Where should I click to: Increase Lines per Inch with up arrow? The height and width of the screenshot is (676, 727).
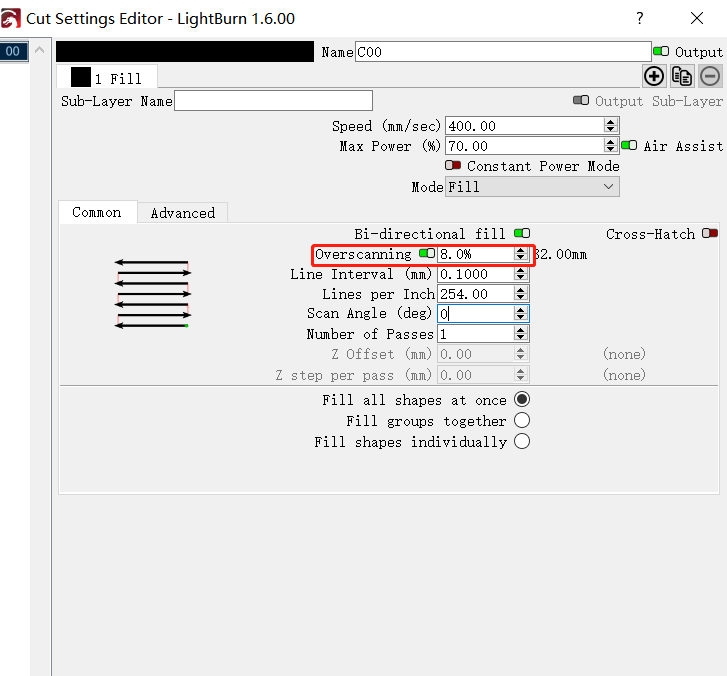coord(521,290)
